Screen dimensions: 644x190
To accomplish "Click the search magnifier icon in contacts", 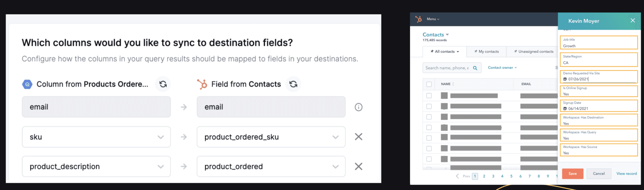I will coord(475,68).
